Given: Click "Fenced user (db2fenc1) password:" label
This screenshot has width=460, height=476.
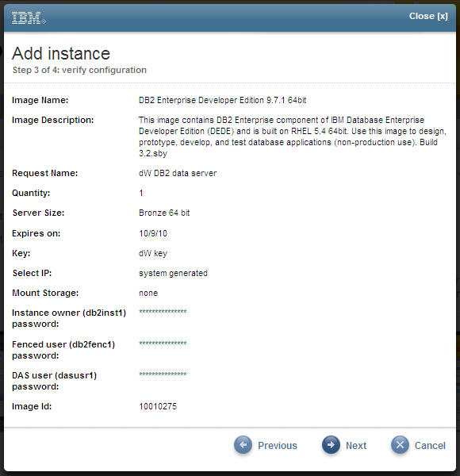Looking at the screenshot, I should (x=63, y=350).
